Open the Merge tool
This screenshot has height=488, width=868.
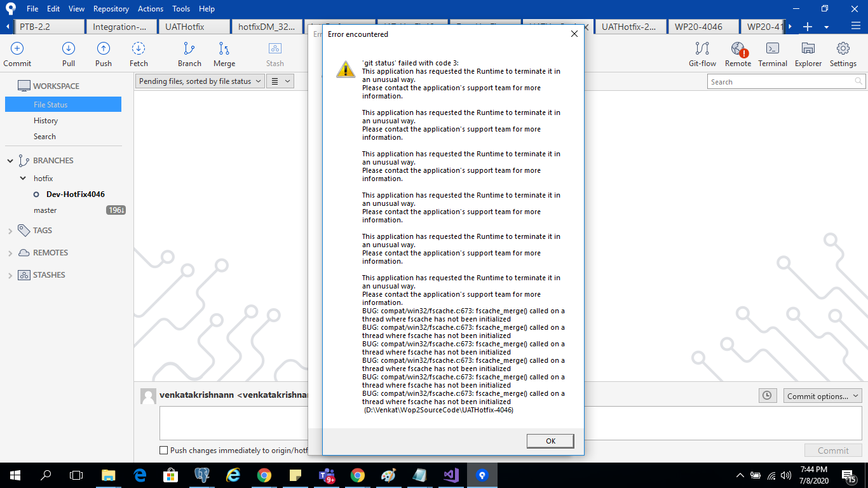point(224,54)
